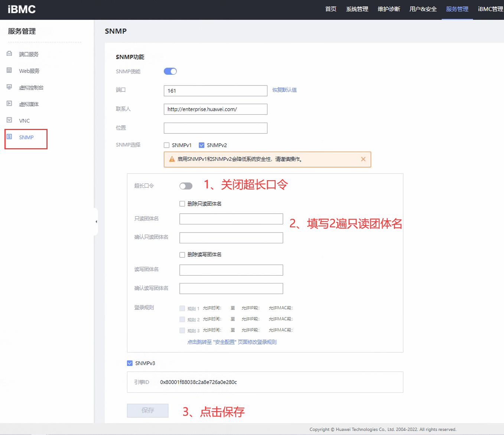
Task: Select VNC in the sidebar
Action: (x=25, y=121)
